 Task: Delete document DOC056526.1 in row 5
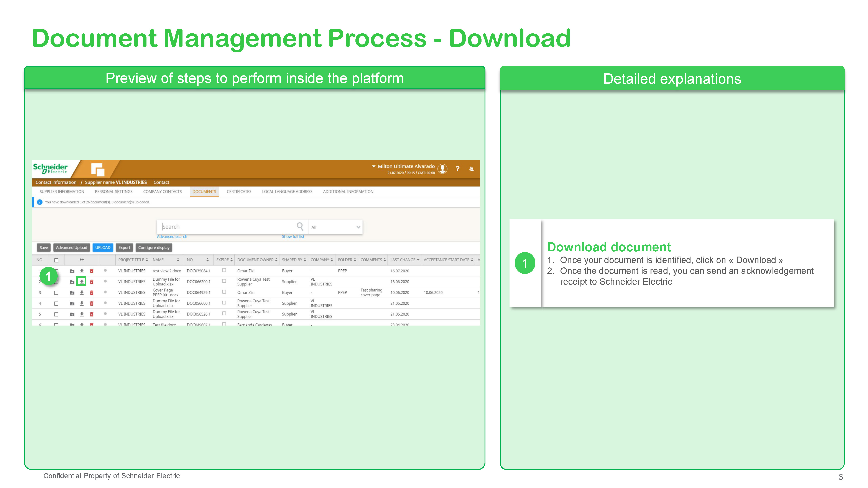coord(91,314)
